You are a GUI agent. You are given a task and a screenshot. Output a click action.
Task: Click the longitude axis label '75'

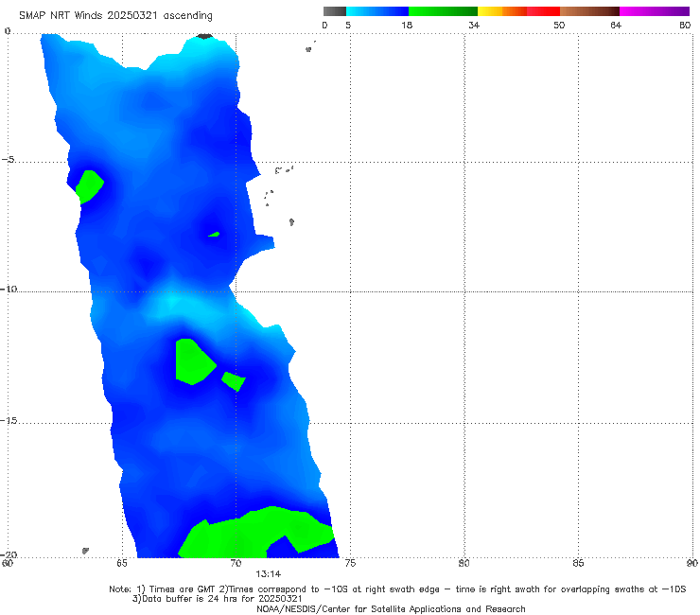point(350,564)
